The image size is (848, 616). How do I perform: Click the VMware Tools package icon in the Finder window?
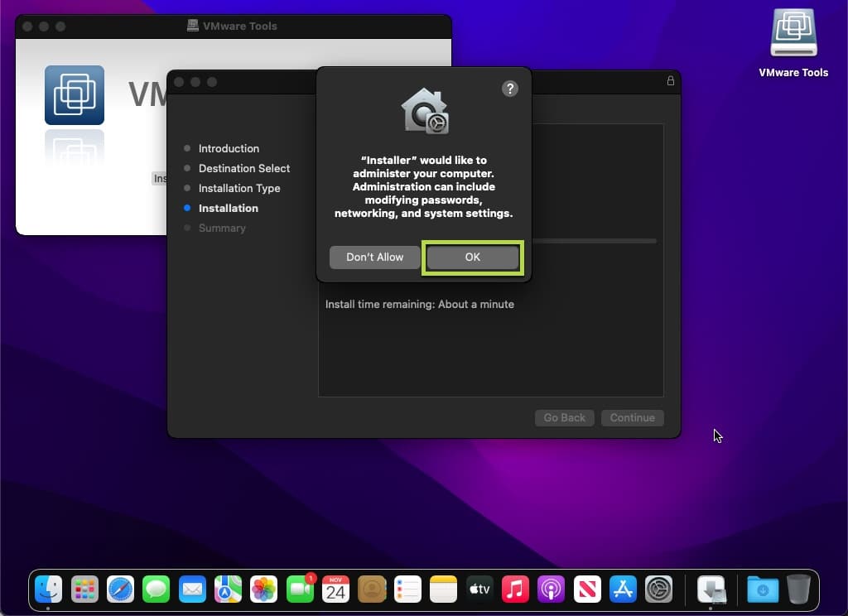pyautogui.click(x=74, y=95)
